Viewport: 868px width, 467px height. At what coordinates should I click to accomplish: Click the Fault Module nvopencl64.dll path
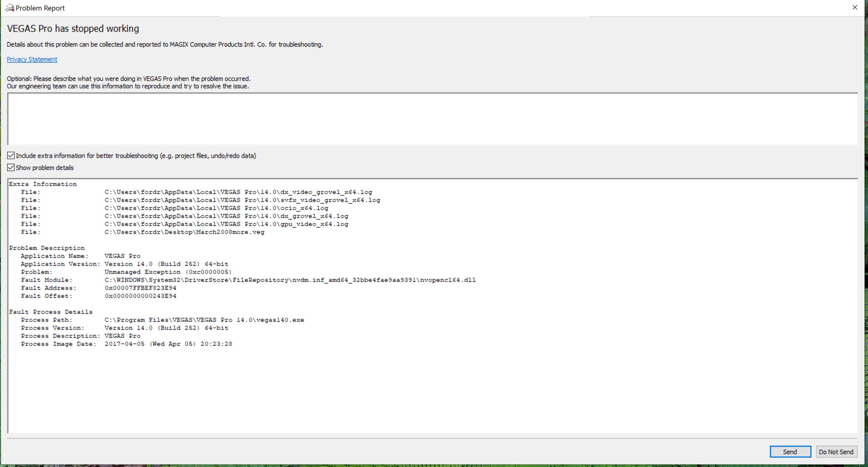[290, 280]
